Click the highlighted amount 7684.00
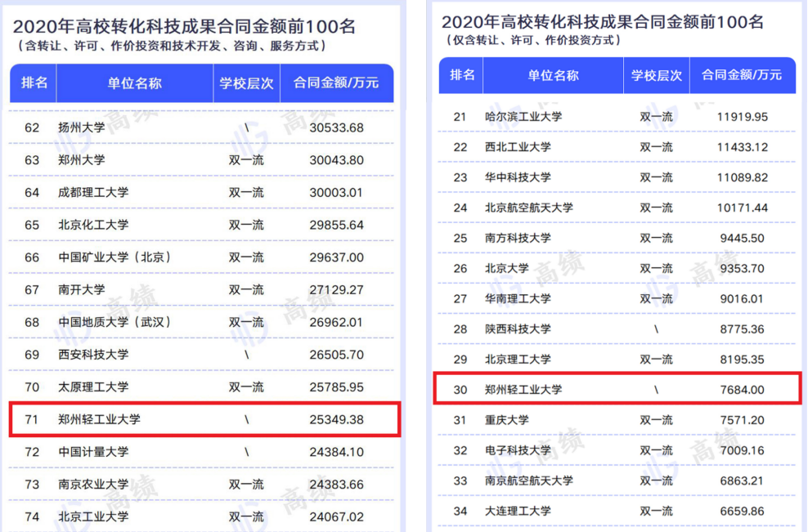The height and width of the screenshot is (532, 808). 741,390
